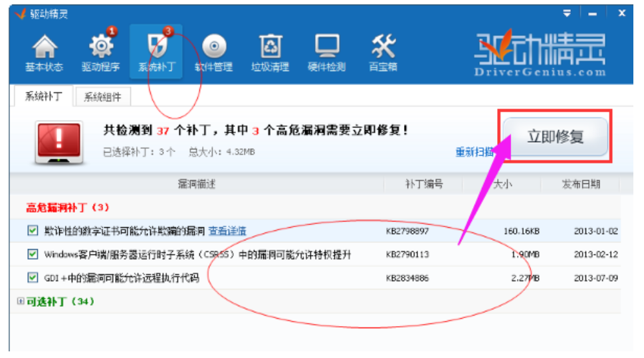The image size is (644, 358).
Task: Uncheck the KB2790113 patch checkbox
Action: [33, 254]
